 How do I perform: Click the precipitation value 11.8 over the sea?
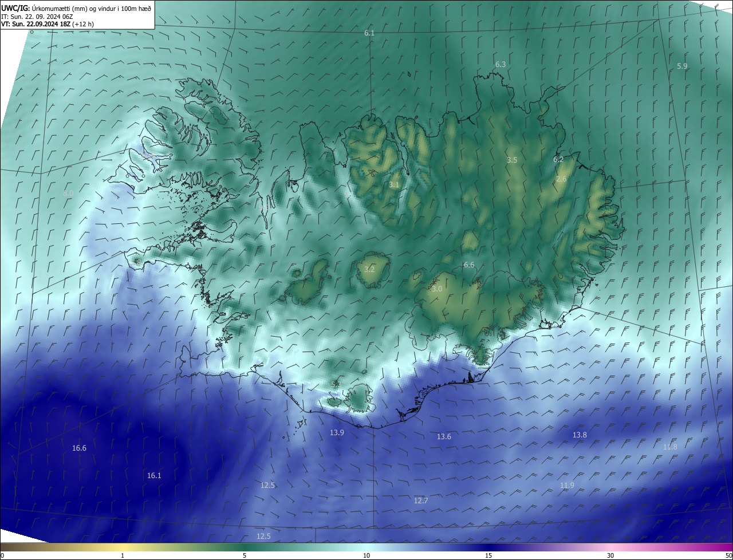pyautogui.click(x=670, y=447)
